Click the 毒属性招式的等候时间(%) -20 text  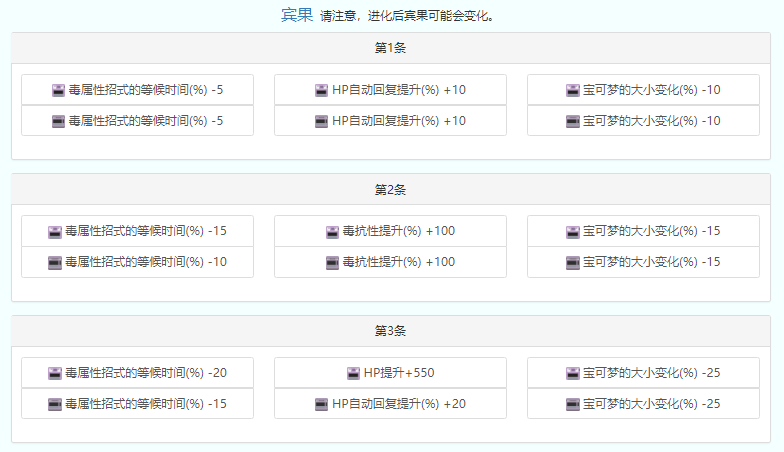[x=146, y=373]
